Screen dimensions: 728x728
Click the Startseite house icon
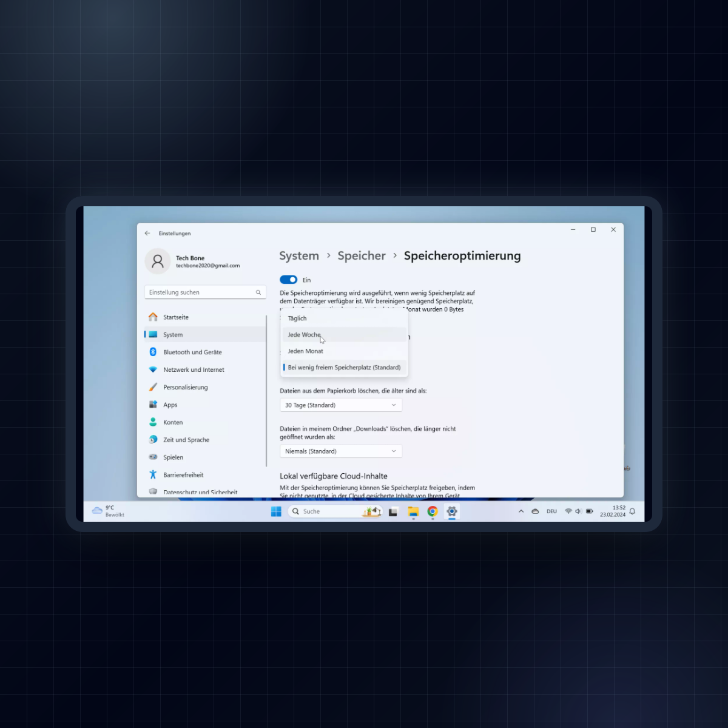[x=153, y=317]
